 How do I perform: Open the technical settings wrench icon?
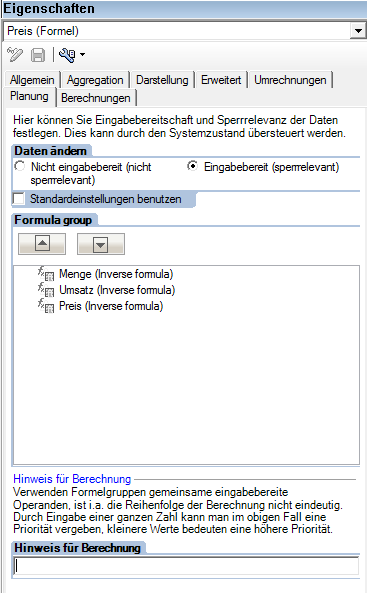(67, 55)
